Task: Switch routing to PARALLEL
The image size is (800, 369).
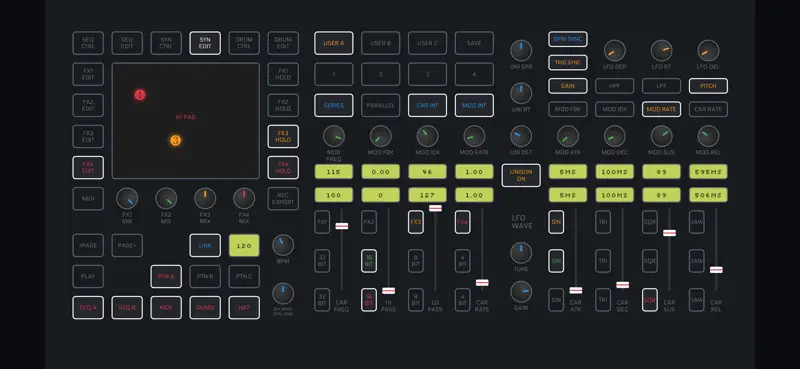Action: click(381, 105)
